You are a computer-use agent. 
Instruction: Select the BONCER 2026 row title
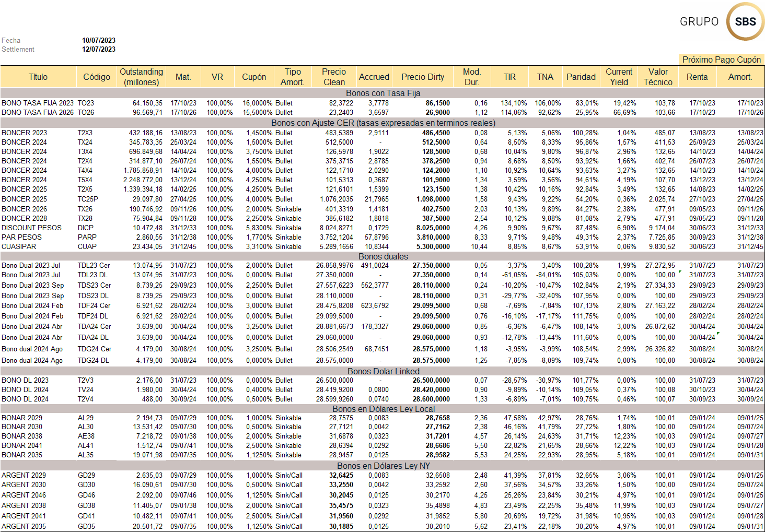coord(24,209)
